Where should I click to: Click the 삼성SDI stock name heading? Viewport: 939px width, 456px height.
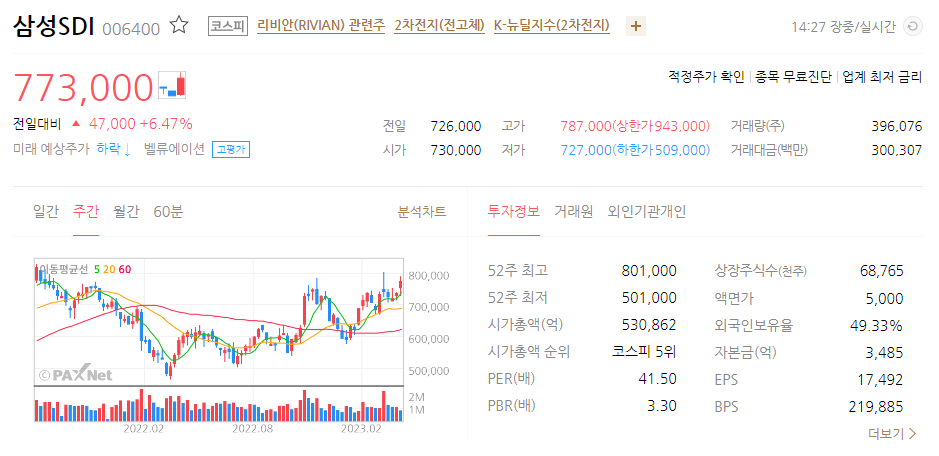click(x=53, y=26)
